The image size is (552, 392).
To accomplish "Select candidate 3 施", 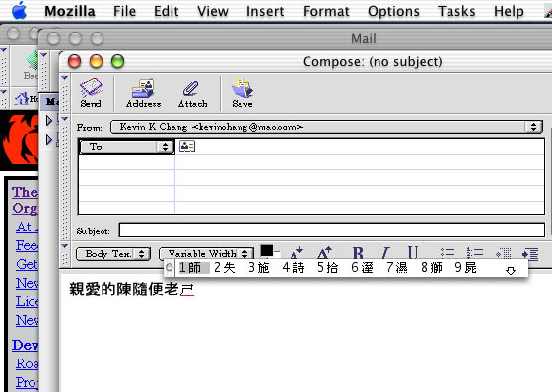I will [259, 268].
